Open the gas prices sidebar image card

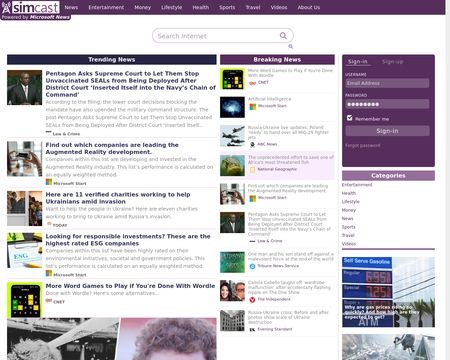[388, 292]
